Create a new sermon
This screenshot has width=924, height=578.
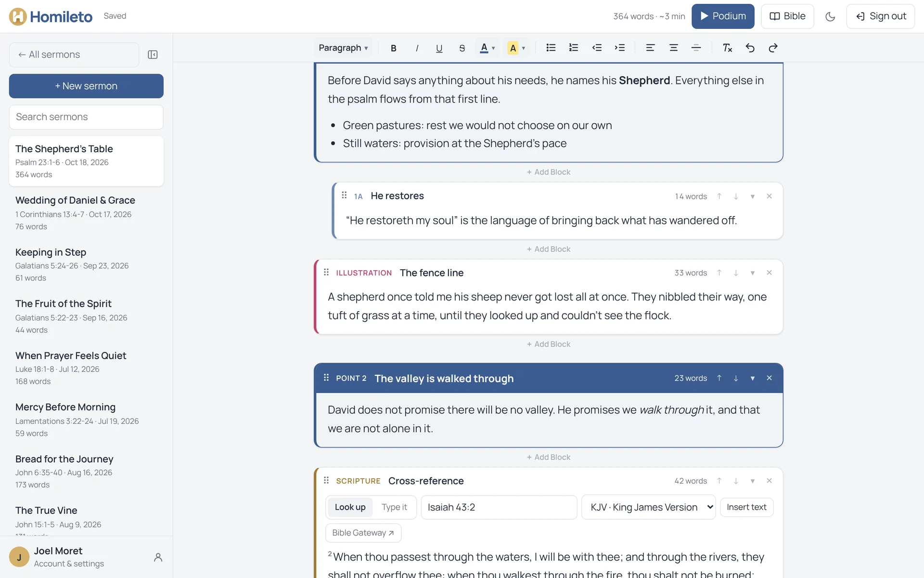[86, 86]
